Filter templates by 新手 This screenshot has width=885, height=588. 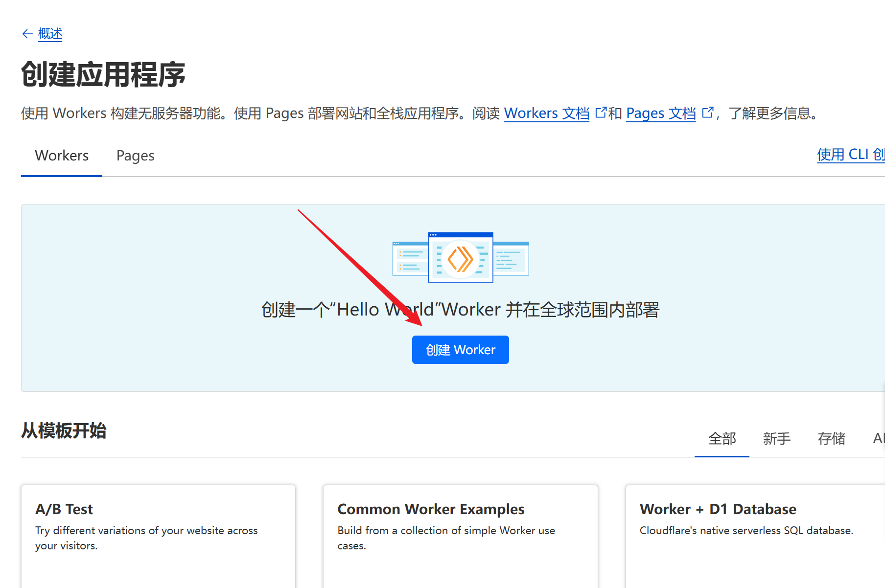[776, 438]
